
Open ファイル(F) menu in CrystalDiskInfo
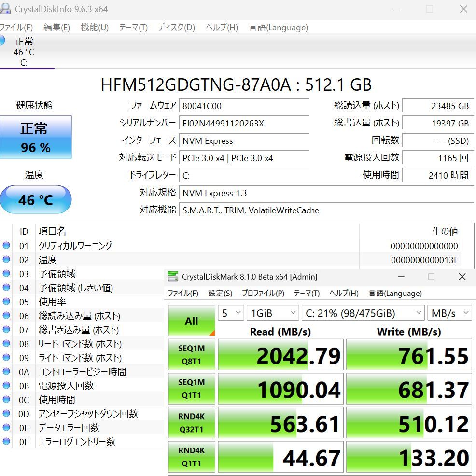(x=16, y=28)
